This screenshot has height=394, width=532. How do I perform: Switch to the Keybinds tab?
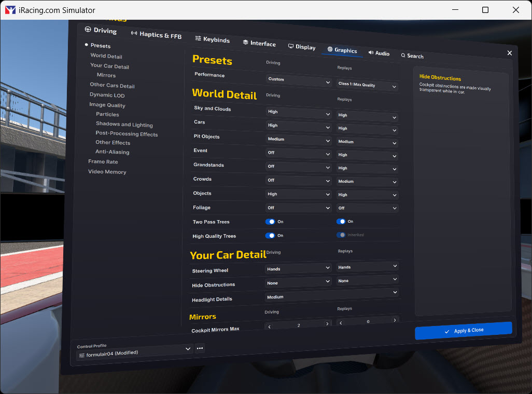(x=213, y=39)
